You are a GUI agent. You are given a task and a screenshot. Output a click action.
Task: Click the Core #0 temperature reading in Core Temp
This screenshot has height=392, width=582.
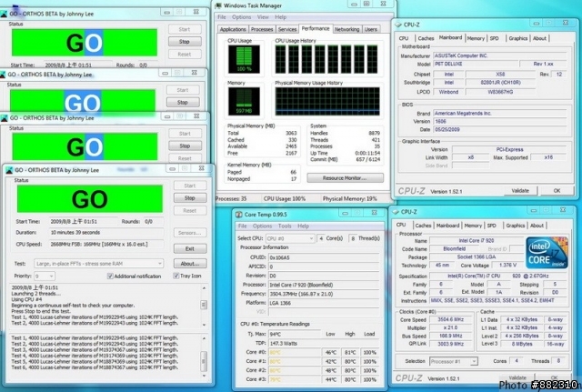click(x=295, y=352)
